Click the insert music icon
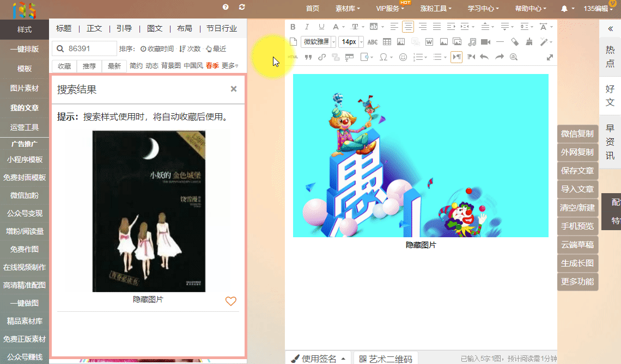Image resolution: width=621 pixels, height=364 pixels. point(472,42)
